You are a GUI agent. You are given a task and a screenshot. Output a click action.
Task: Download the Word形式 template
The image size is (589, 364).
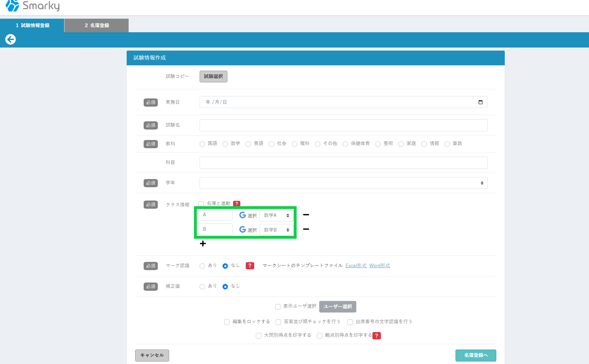[x=379, y=266]
